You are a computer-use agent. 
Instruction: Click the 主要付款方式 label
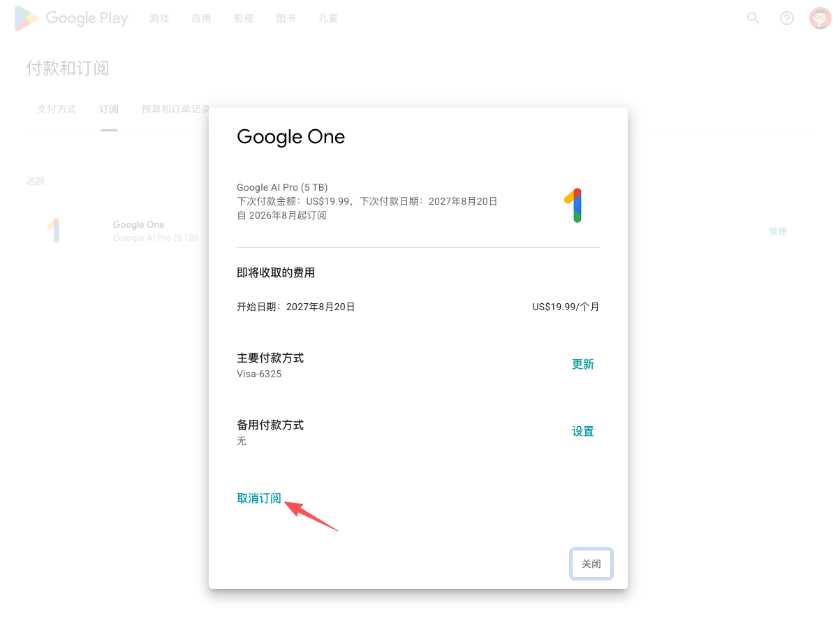pos(270,358)
